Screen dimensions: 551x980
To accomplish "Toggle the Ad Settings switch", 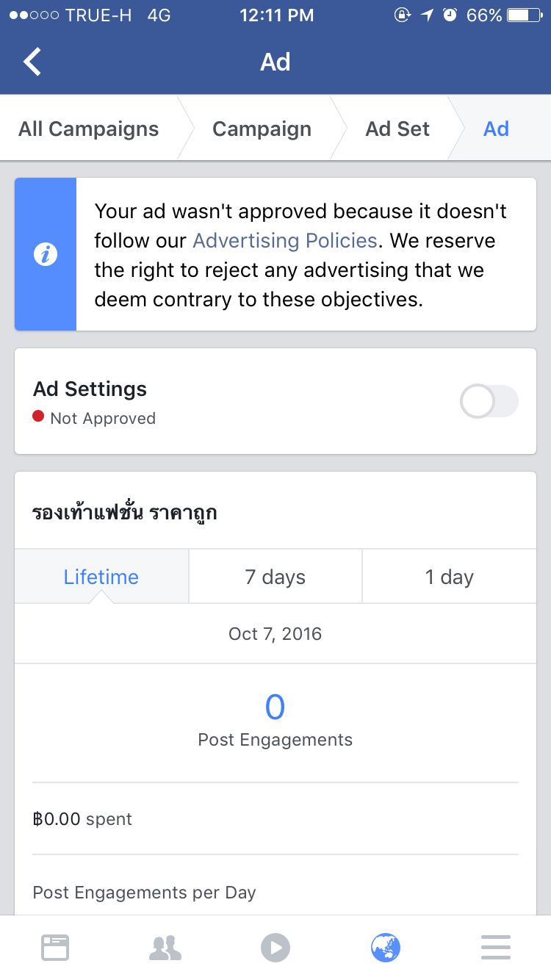I will [489, 402].
